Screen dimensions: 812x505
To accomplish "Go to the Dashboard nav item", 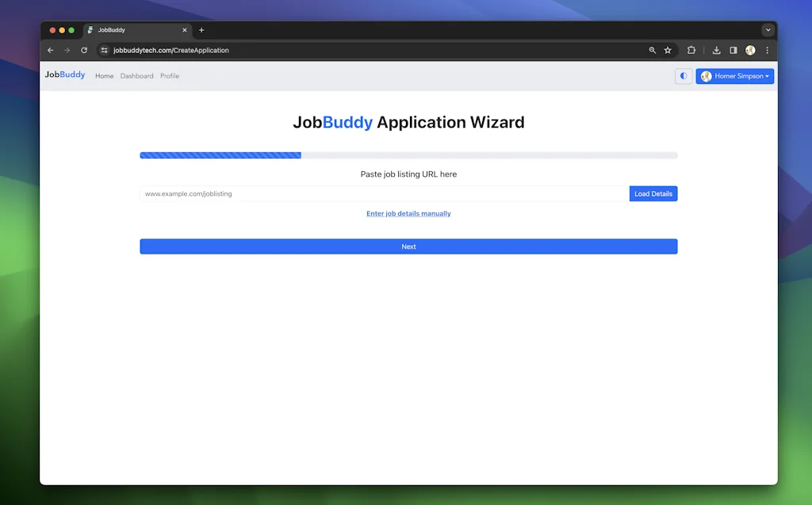I will point(136,76).
